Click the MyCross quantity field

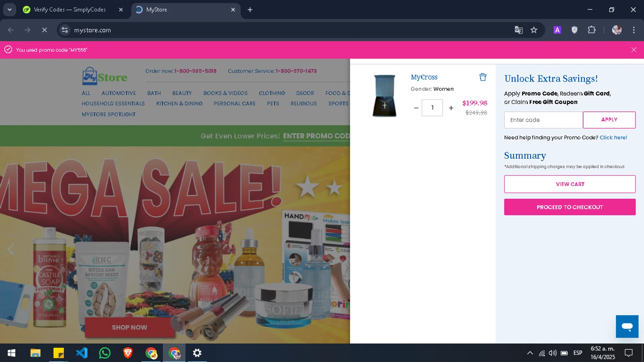[432, 108]
